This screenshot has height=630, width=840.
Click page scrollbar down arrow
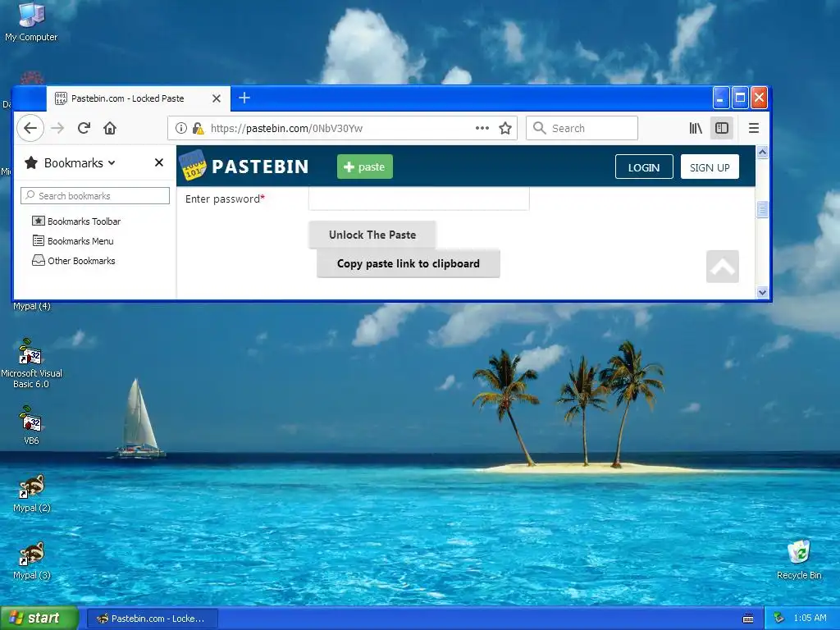pos(762,293)
